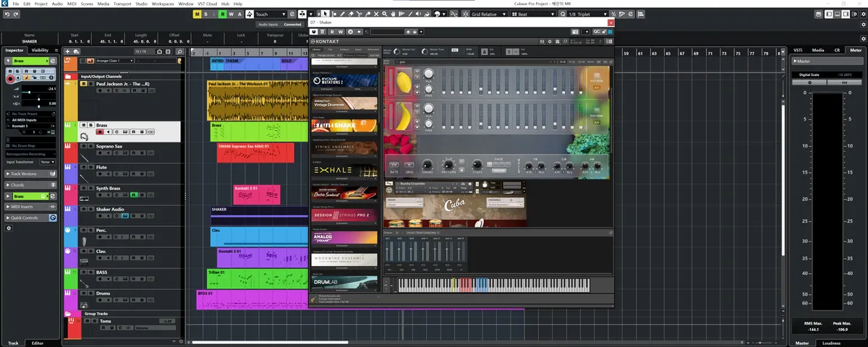The image size is (868, 347).
Task: Select the Glue tool
Action: (368, 14)
